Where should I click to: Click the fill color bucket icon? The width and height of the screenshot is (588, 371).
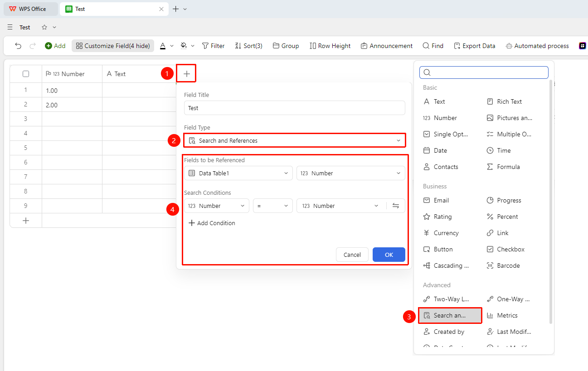184,46
